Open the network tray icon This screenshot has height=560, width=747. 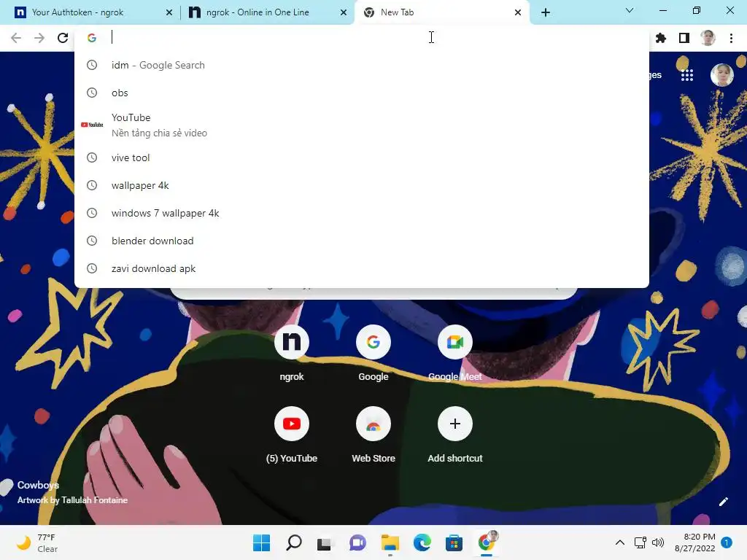click(x=640, y=542)
